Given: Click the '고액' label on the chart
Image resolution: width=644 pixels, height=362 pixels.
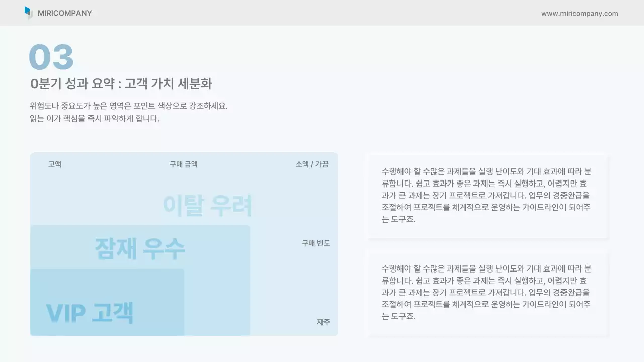Looking at the screenshot, I should click(54, 164).
